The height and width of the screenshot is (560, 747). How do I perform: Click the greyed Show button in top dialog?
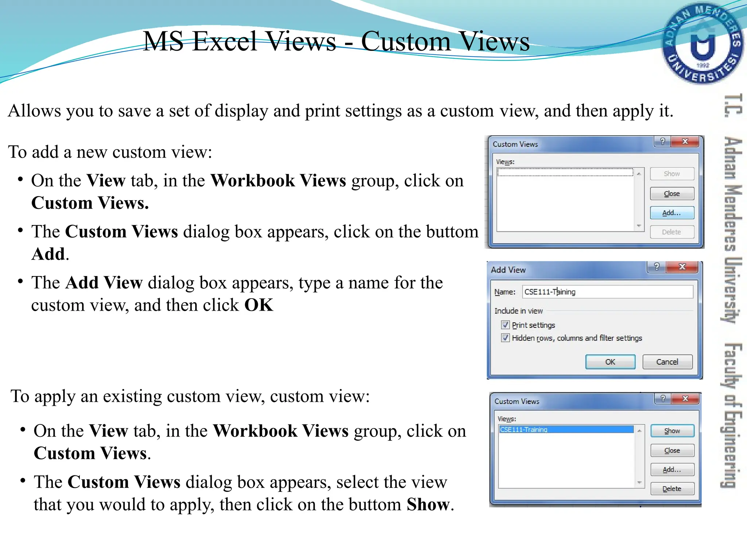(x=672, y=174)
